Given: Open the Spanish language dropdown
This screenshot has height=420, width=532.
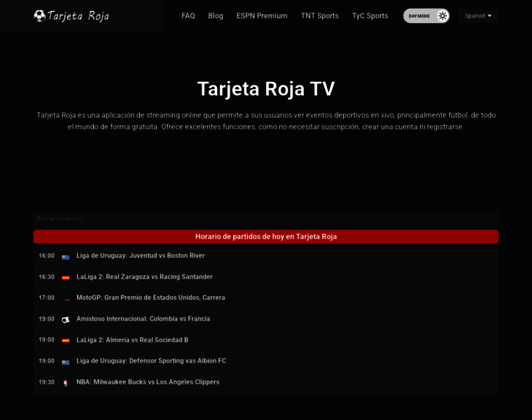Looking at the screenshot, I should pos(478,15).
